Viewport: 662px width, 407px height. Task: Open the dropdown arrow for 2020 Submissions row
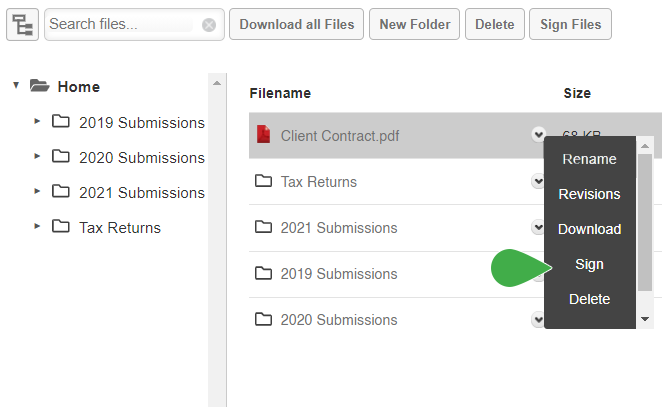(x=538, y=319)
